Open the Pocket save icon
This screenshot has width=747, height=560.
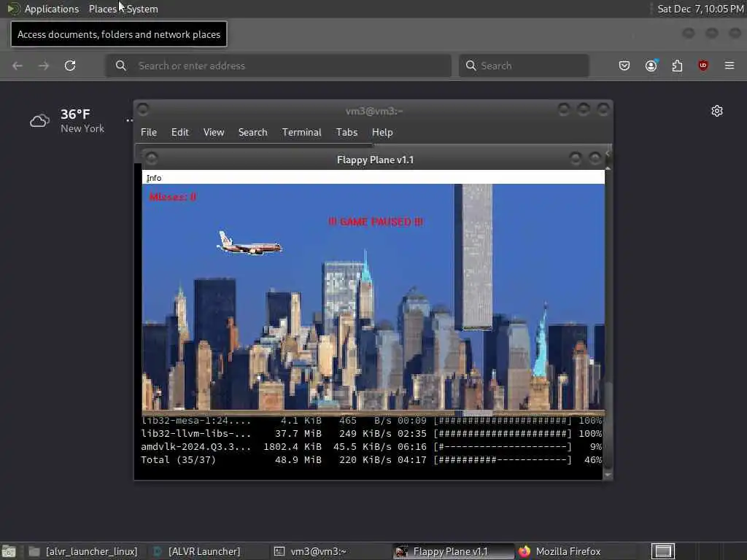(x=624, y=66)
